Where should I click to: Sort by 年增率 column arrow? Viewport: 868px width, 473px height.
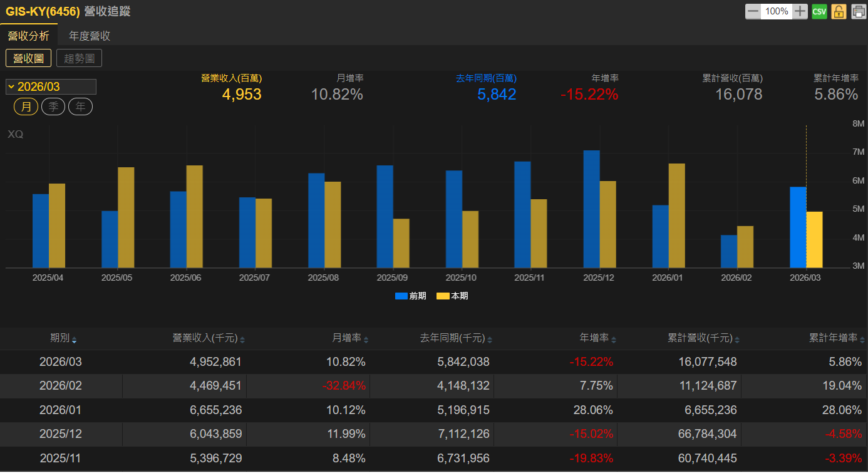point(613,340)
